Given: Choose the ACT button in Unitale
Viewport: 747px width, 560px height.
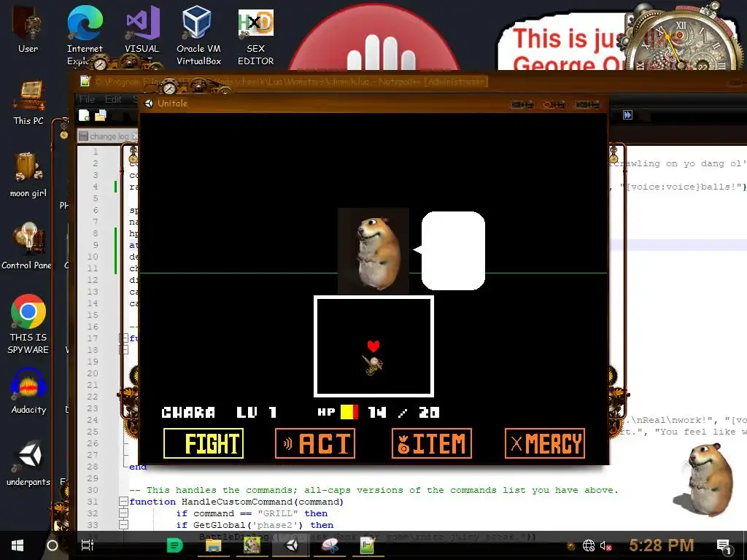Looking at the screenshot, I should click(x=315, y=443).
